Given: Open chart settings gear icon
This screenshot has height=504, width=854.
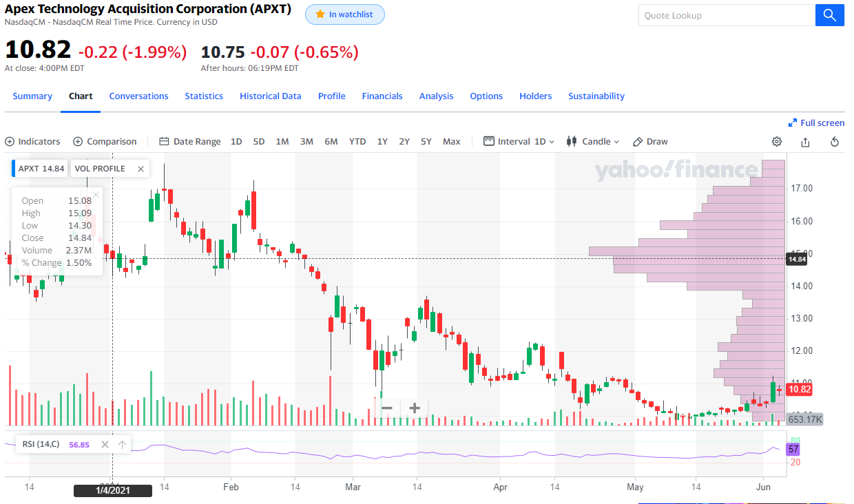Looking at the screenshot, I should 777,141.
